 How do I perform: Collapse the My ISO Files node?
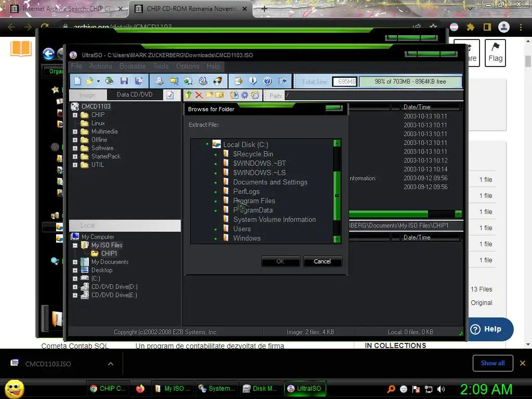click(x=75, y=245)
